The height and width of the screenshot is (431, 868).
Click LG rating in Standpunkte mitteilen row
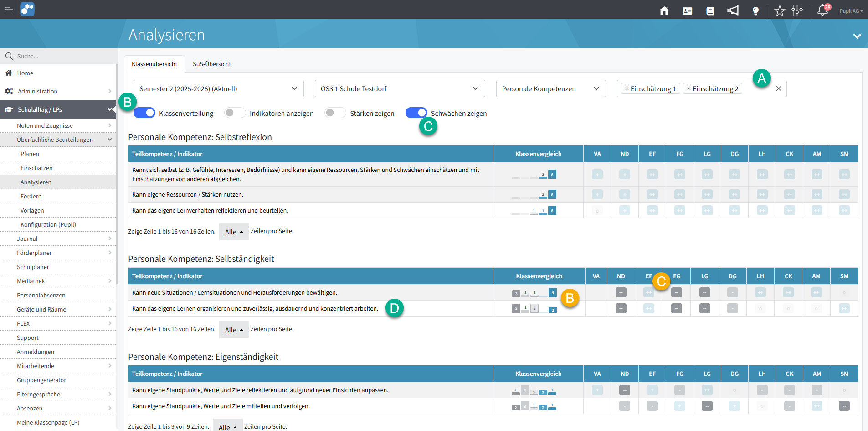point(707,406)
